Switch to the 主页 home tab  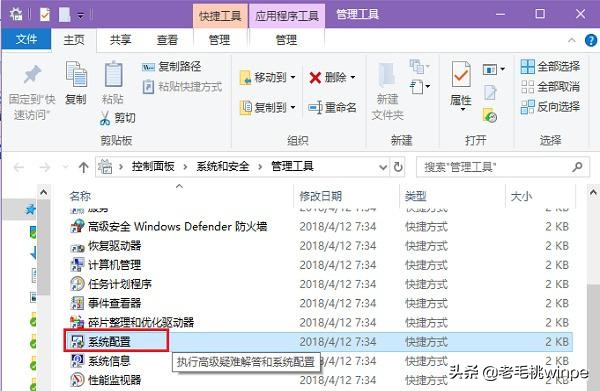coord(73,39)
